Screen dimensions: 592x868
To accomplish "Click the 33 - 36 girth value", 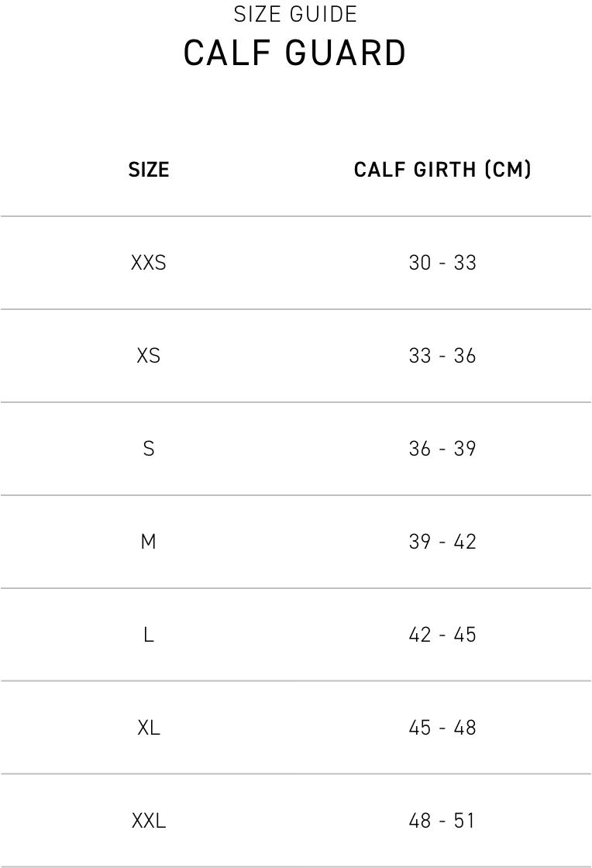I will (x=442, y=356).
